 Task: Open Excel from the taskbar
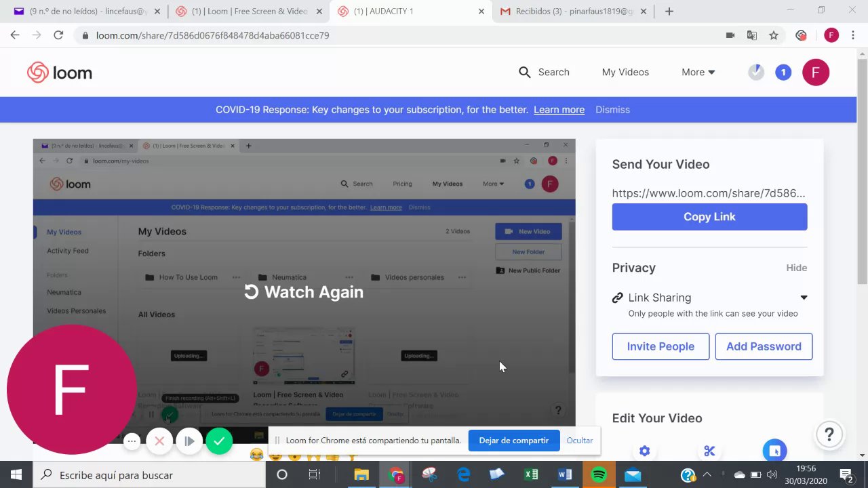click(531, 475)
